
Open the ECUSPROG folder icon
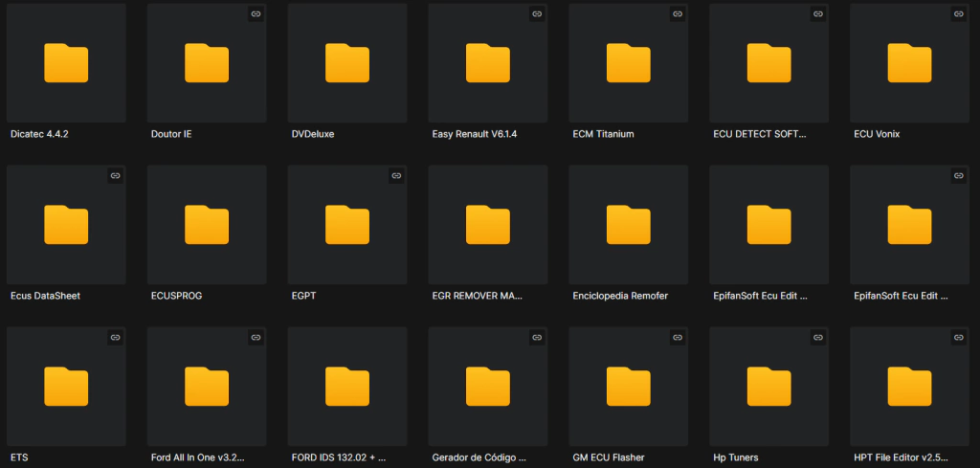(207, 225)
